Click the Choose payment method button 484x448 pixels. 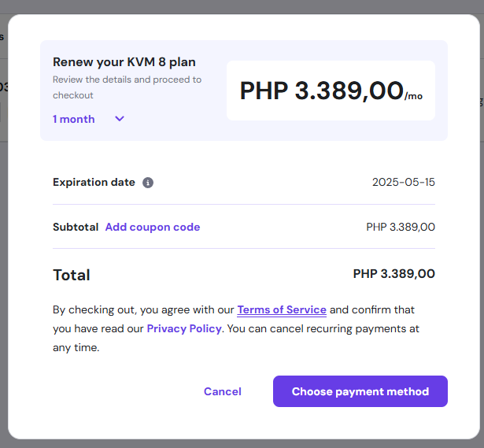[360, 391]
